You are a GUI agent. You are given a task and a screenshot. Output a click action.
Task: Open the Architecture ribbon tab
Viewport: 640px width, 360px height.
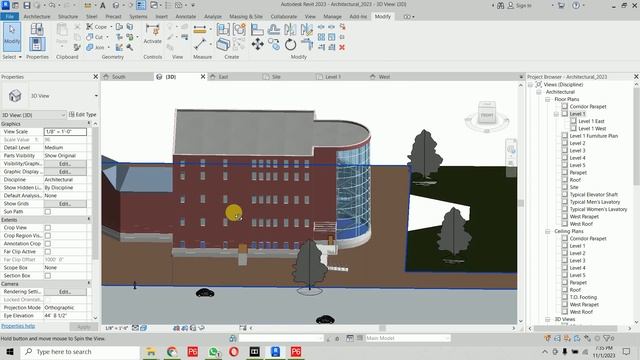[37, 17]
